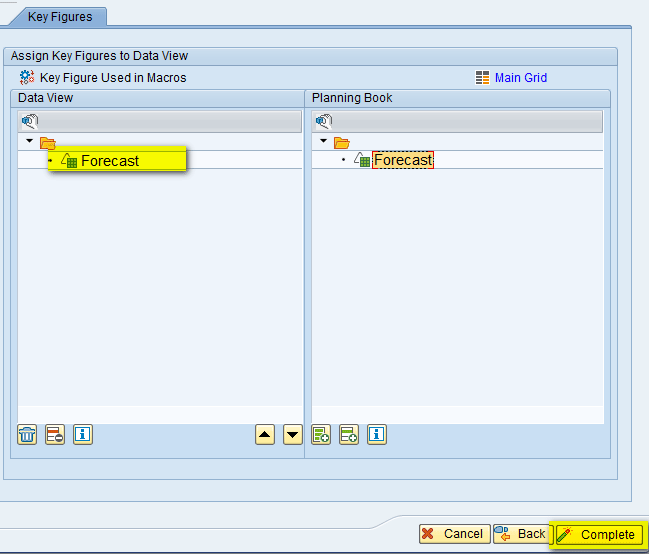Open the info icon under Planning Book
Viewport: 649px width, 554px height.
[377, 435]
